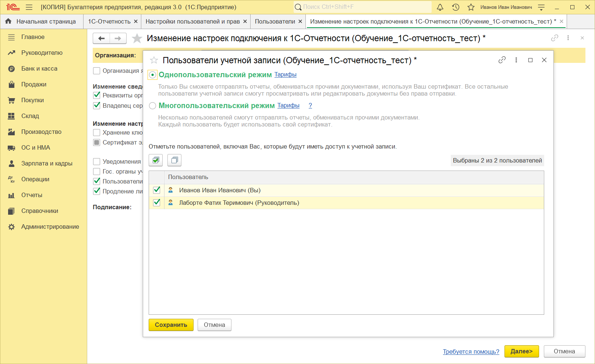Uncheck all users button
Image resolution: width=595 pixels, height=364 pixels.
[174, 160]
